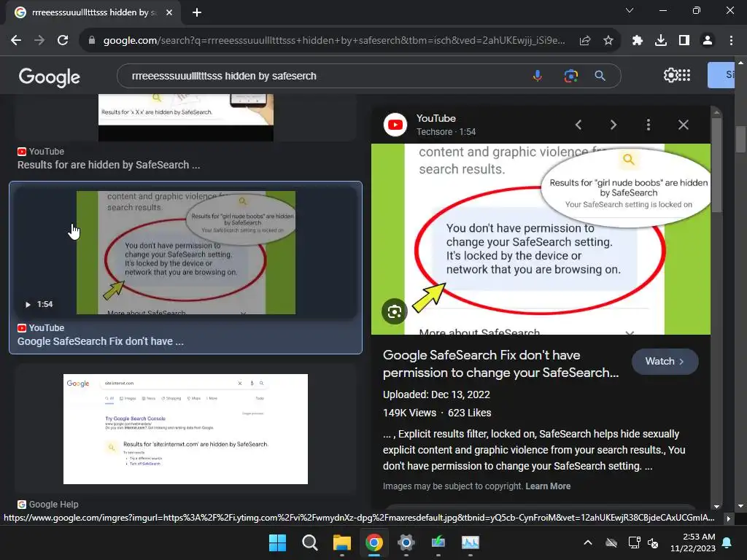Open 'Results for are hidden by SafeSearch' result
The width and height of the screenshot is (747, 560).
pyautogui.click(x=109, y=165)
